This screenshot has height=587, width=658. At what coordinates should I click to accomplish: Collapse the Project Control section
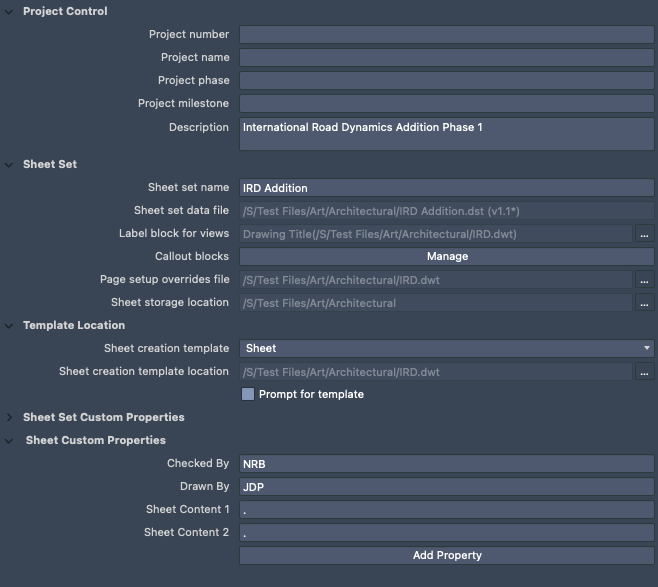point(11,11)
